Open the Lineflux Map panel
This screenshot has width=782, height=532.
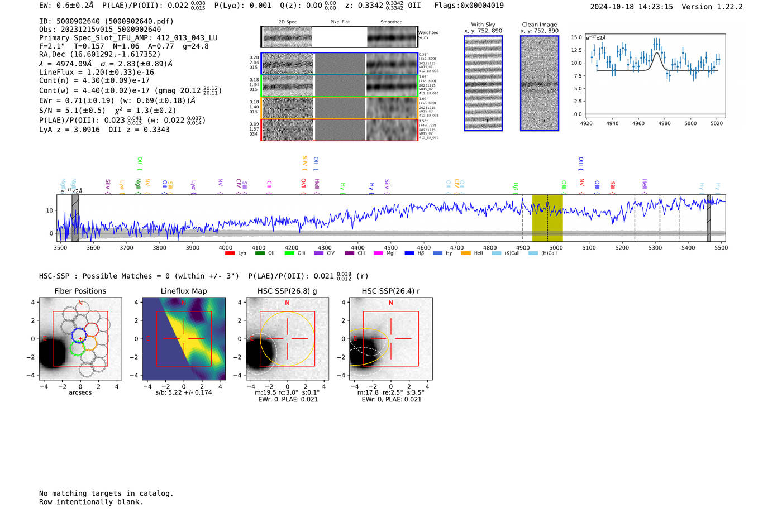(184, 339)
